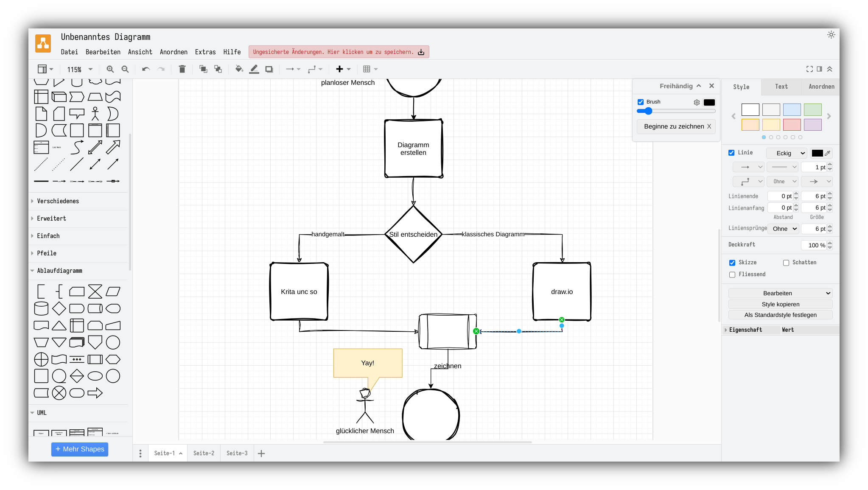Click the trash delete icon in toolbar

(182, 69)
